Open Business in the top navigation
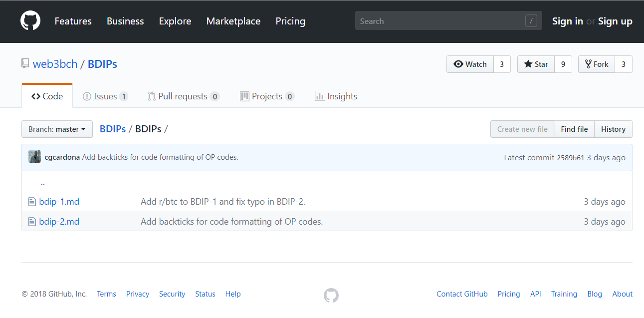The image size is (644, 318). [x=125, y=21]
